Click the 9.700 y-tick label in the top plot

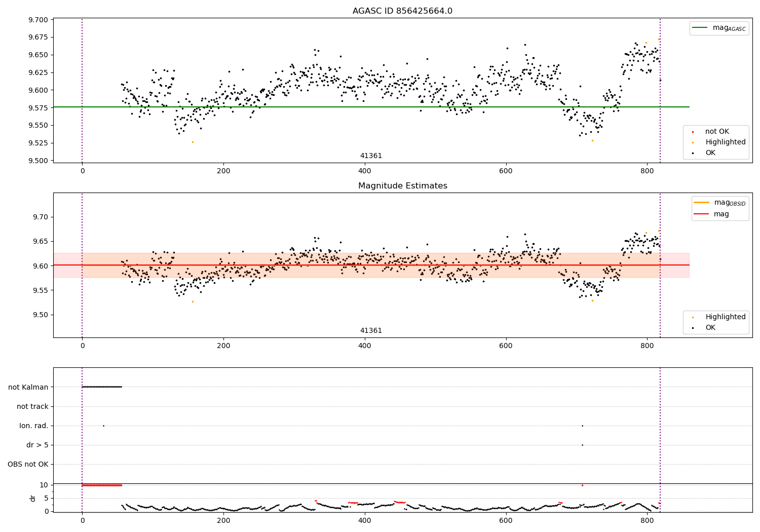(38, 20)
